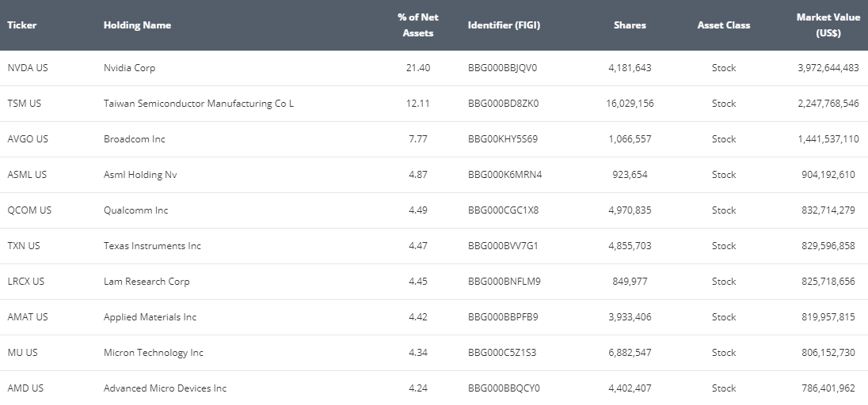868x405 pixels.
Task: Select the AMAT US ticker cell
Action: click(x=28, y=317)
